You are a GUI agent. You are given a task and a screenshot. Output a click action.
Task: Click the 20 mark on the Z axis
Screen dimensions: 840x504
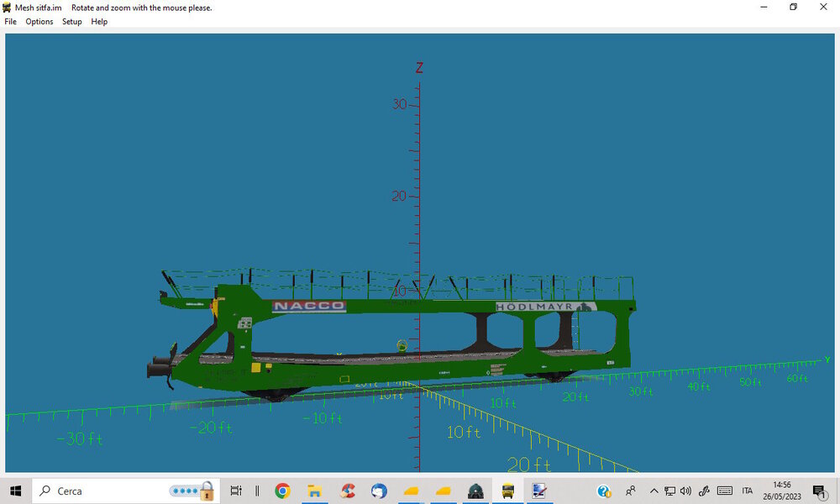point(398,196)
